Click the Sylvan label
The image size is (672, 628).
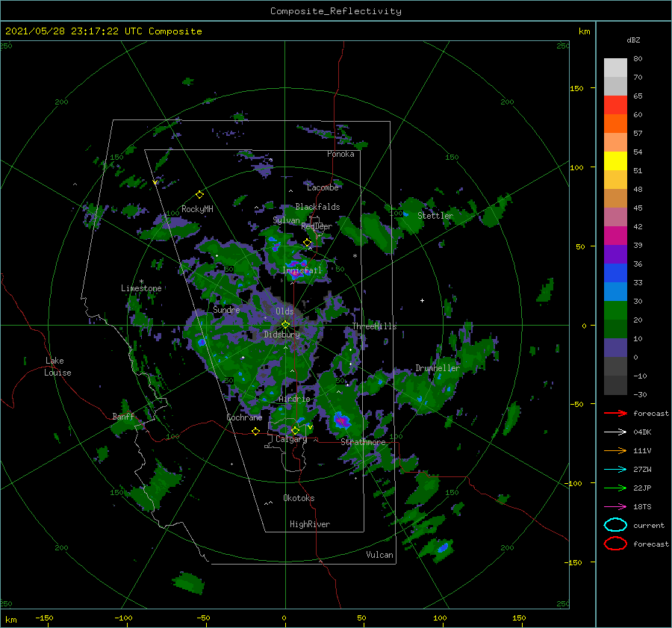(x=286, y=220)
